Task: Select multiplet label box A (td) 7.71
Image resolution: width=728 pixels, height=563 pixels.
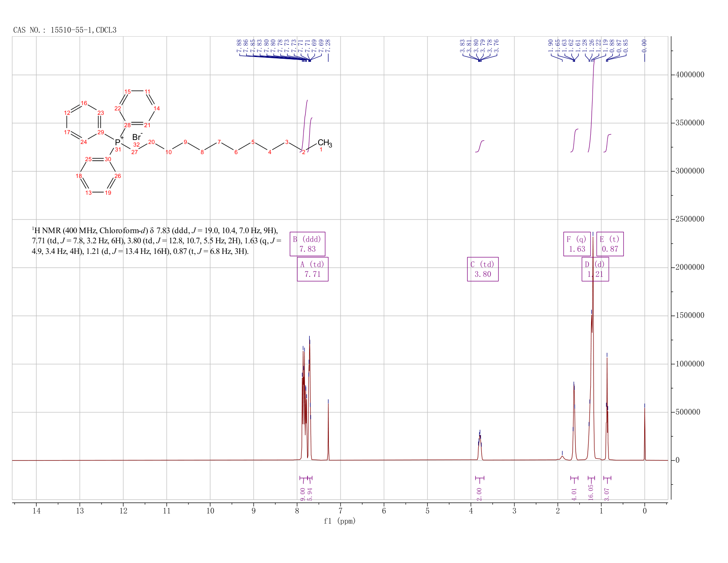Action: tap(313, 269)
